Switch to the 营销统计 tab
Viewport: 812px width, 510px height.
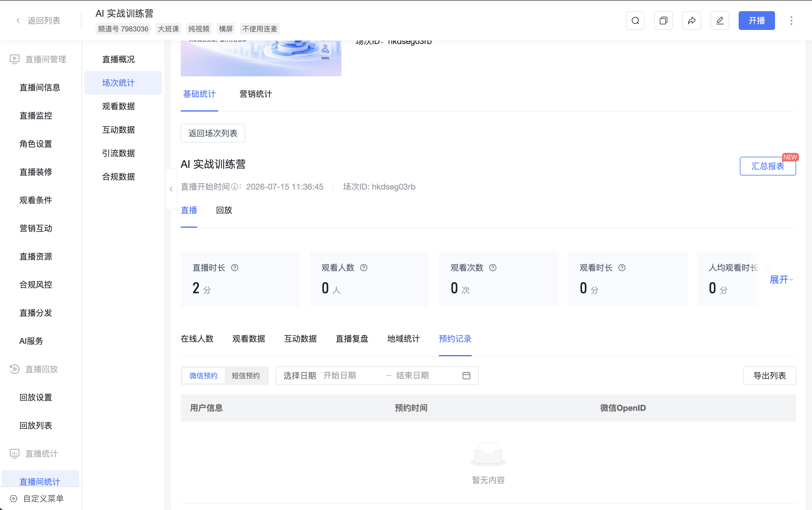(256, 94)
